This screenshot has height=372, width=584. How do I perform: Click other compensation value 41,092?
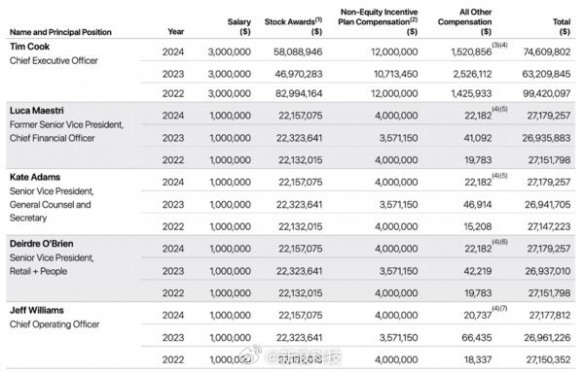[x=477, y=138]
